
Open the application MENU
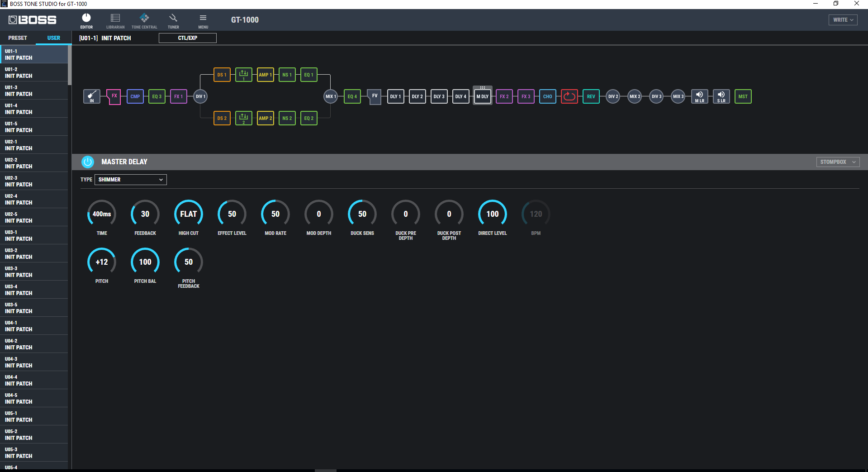coord(203,21)
